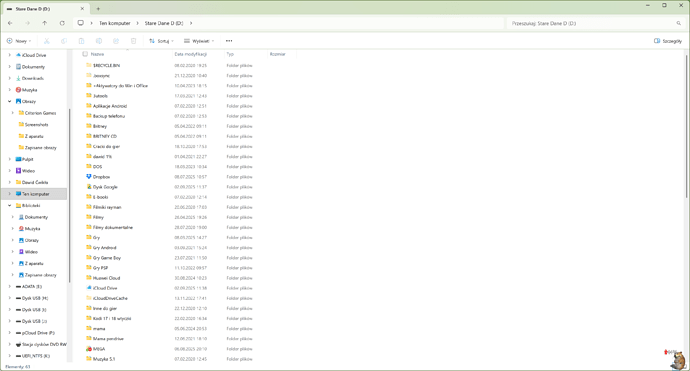Viewport: 690px width, 371px height.
Task: Expand the Pulpit tree node
Action: 10,159
